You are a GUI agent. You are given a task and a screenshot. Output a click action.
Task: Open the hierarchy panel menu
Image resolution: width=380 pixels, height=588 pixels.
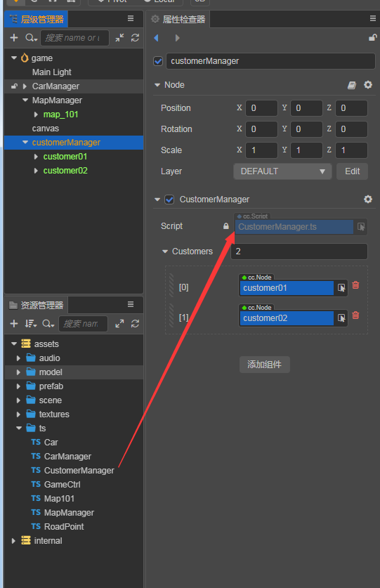(131, 18)
